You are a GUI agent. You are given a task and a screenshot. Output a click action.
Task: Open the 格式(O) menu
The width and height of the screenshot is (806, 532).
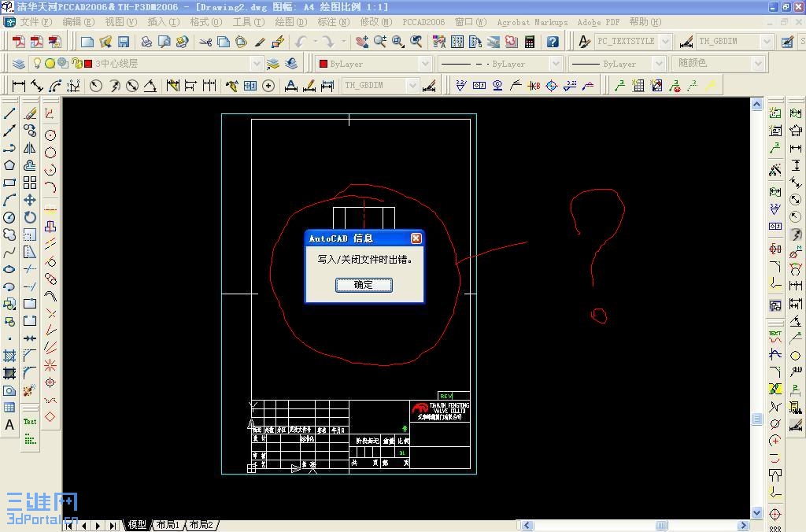tap(205, 22)
